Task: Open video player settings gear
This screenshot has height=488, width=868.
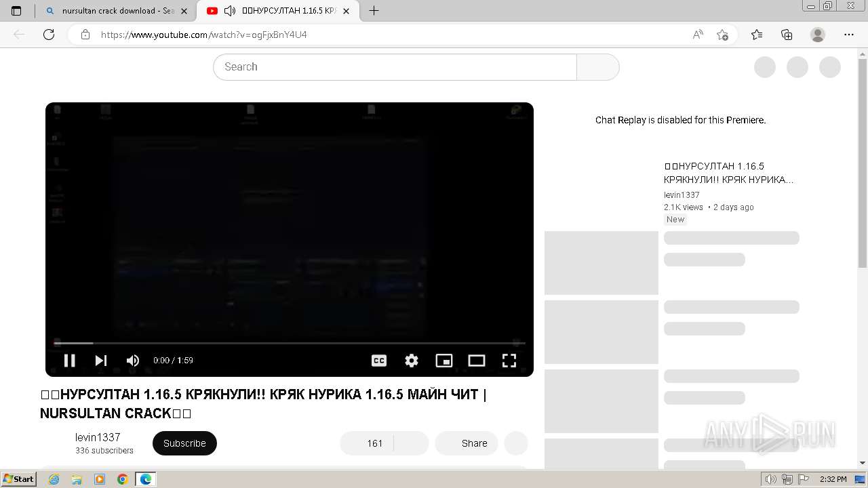Action: pos(412,361)
